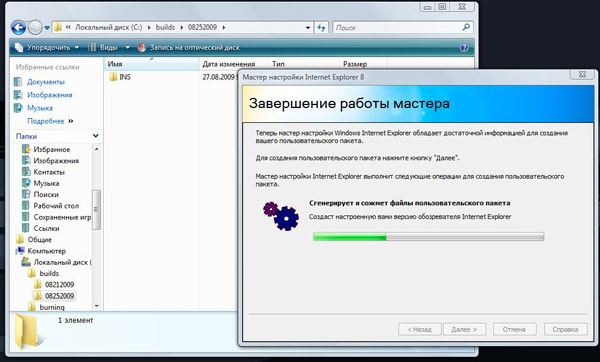
Task: Click the gears icon in wizard dialog
Action: tap(281, 215)
